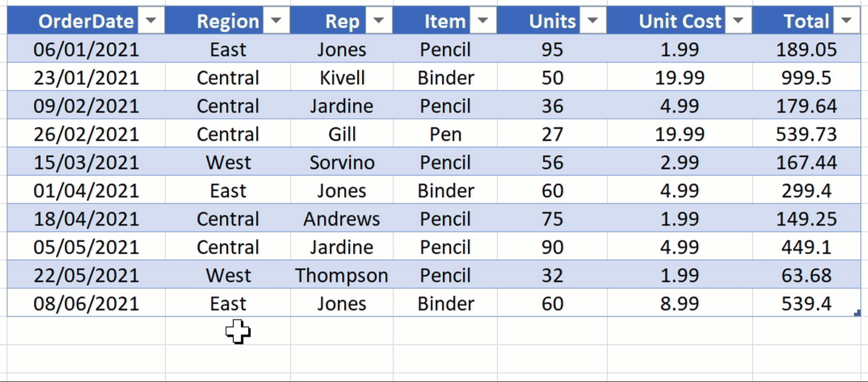Select the Thompson rep cell
The height and width of the screenshot is (382, 868).
tap(342, 276)
